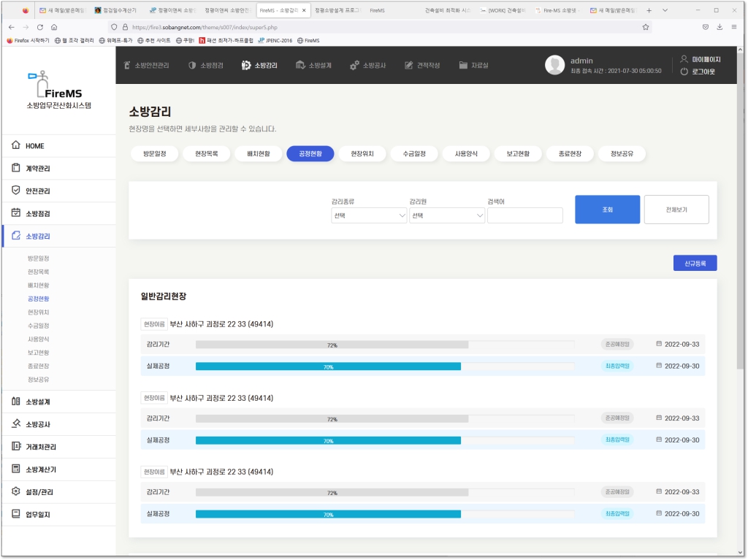Click the first 실제공정 70% progress bar

point(328,367)
